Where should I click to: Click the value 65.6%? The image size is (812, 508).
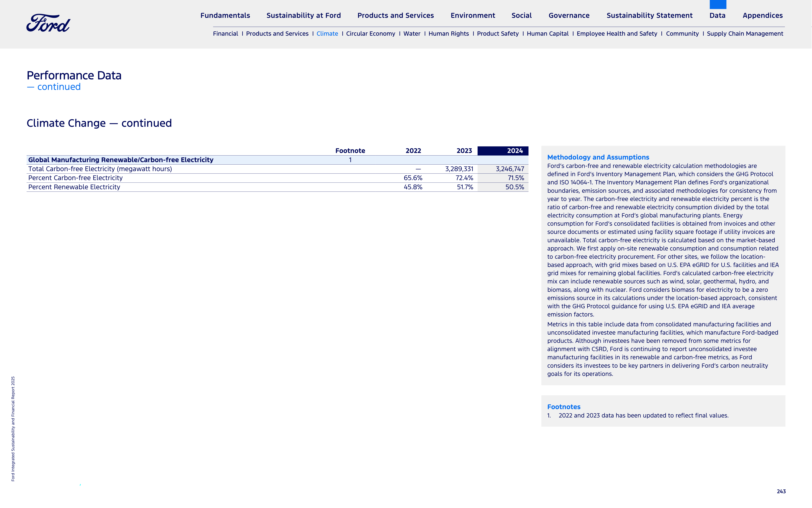pos(413,178)
